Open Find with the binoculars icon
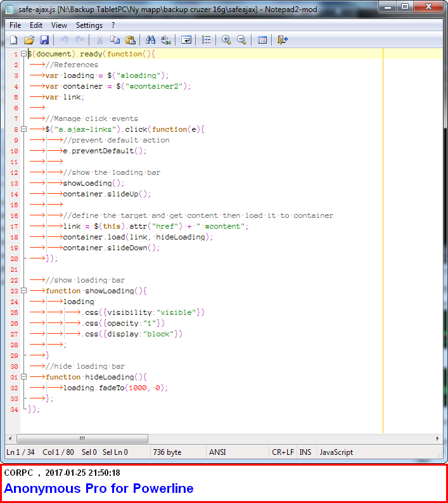This screenshot has width=448, height=503. coord(151,40)
